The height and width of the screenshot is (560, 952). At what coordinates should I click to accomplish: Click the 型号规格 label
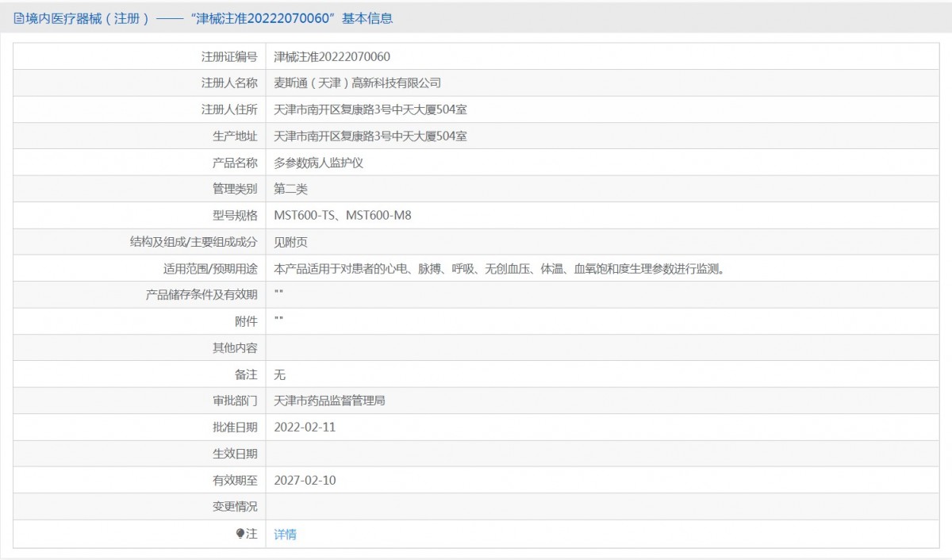tap(235, 215)
